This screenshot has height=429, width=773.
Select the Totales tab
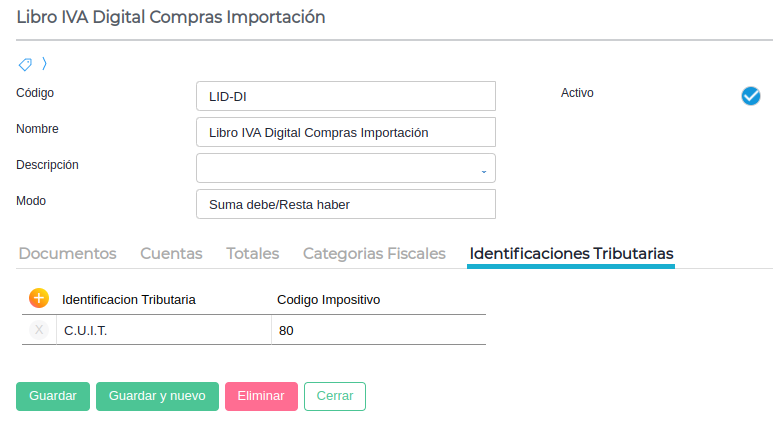coord(252,254)
